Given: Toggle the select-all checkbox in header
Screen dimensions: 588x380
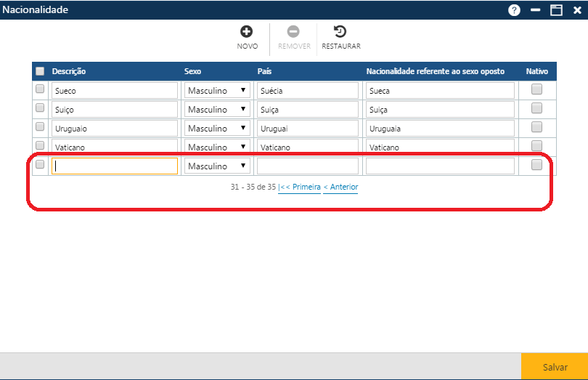Looking at the screenshot, I should point(40,71).
